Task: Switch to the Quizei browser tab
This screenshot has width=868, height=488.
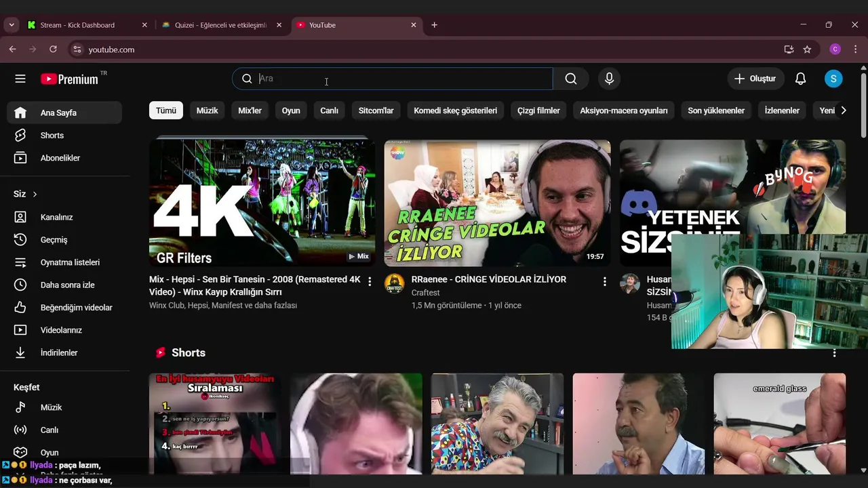Action: [x=220, y=25]
